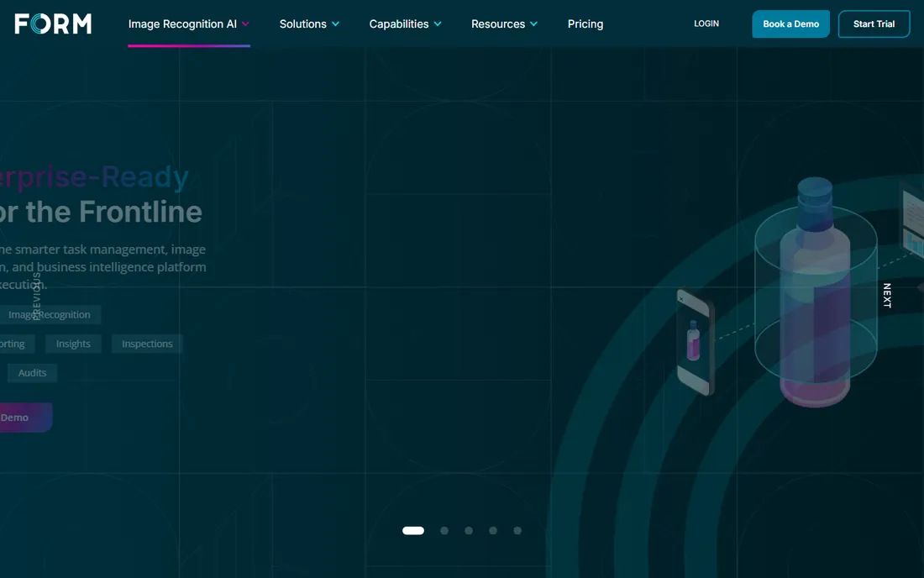Select the first active carousel indicator
Screen dimensions: 924x578
(413, 531)
